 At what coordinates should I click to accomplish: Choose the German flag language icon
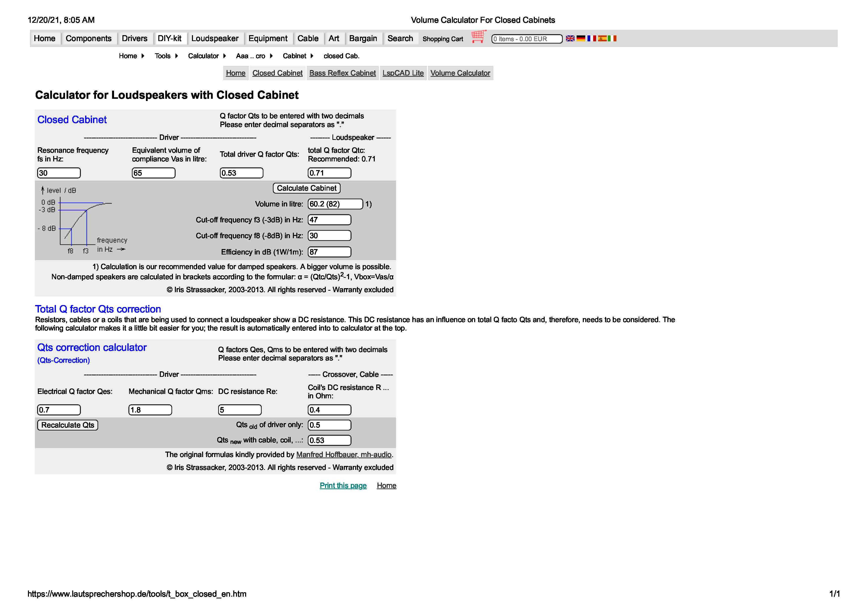pyautogui.click(x=581, y=39)
